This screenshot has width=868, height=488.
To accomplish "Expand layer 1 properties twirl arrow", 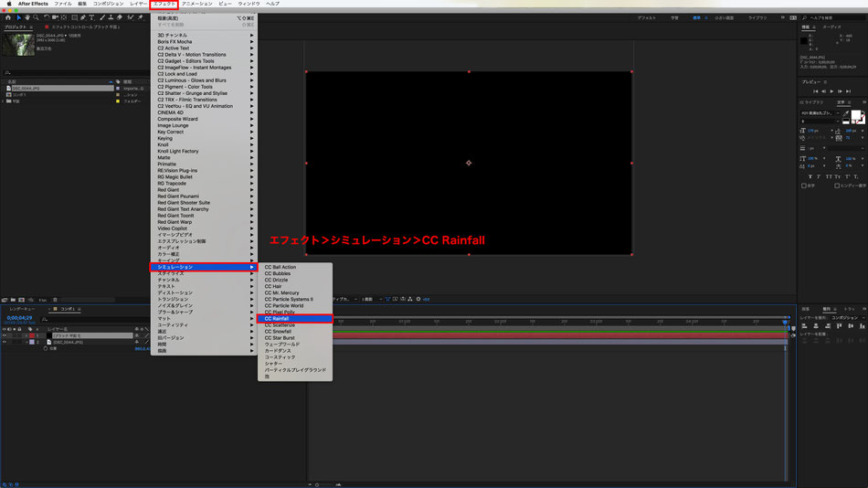I will click(x=26, y=335).
